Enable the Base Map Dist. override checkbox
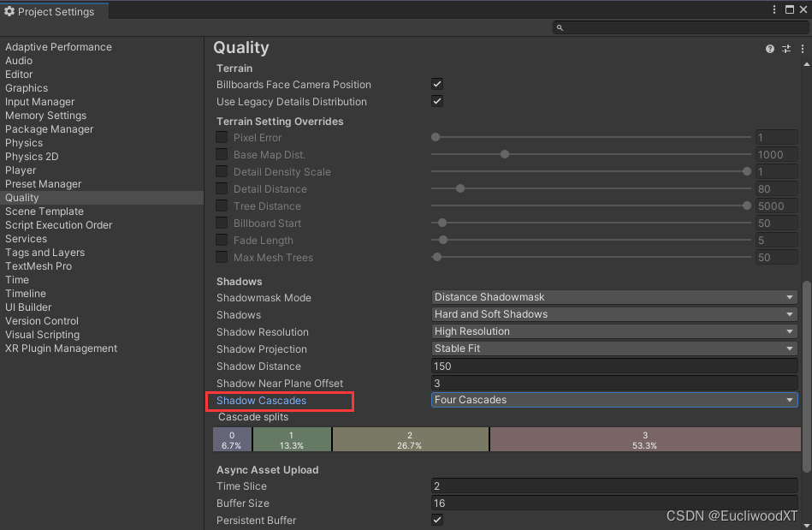812x530 pixels. coord(222,154)
